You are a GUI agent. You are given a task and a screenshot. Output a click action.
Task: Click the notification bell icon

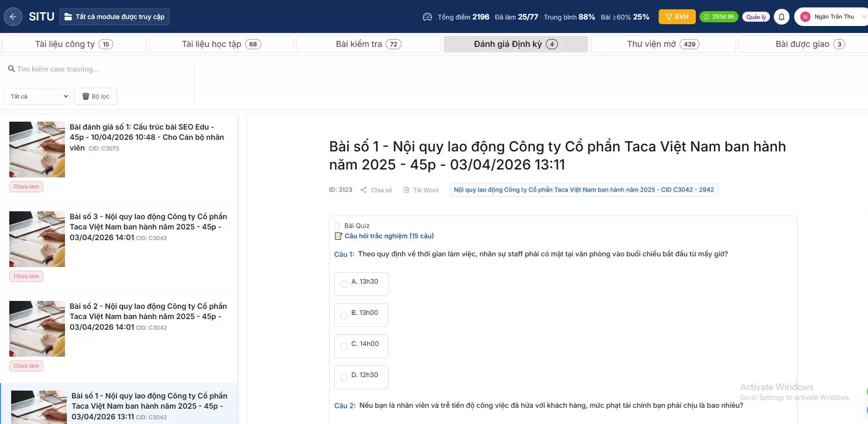tap(782, 17)
